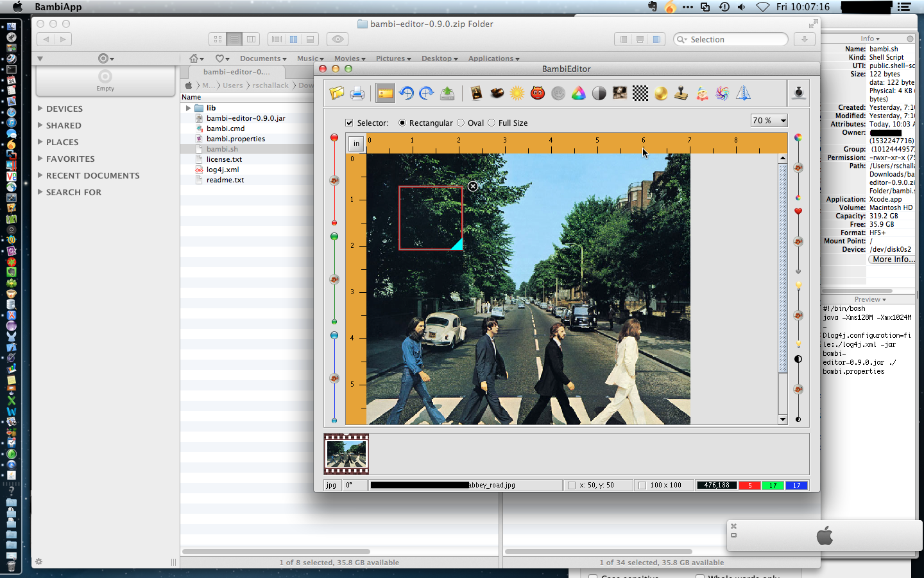924x578 pixels.
Task: Select the stamp tool icon
Action: coord(680,93)
